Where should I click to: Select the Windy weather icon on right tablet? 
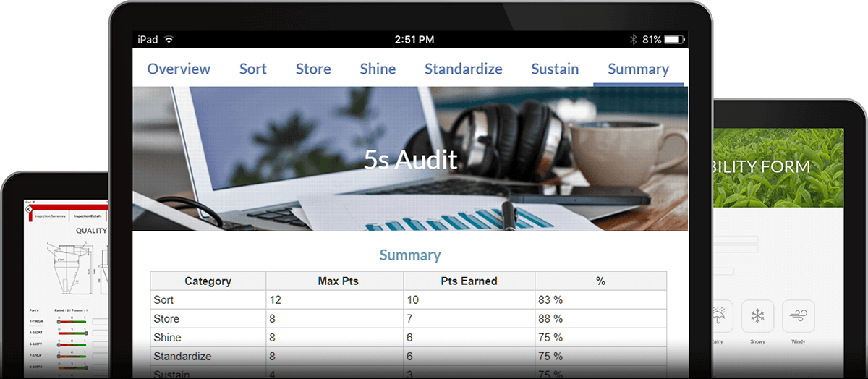click(x=798, y=316)
